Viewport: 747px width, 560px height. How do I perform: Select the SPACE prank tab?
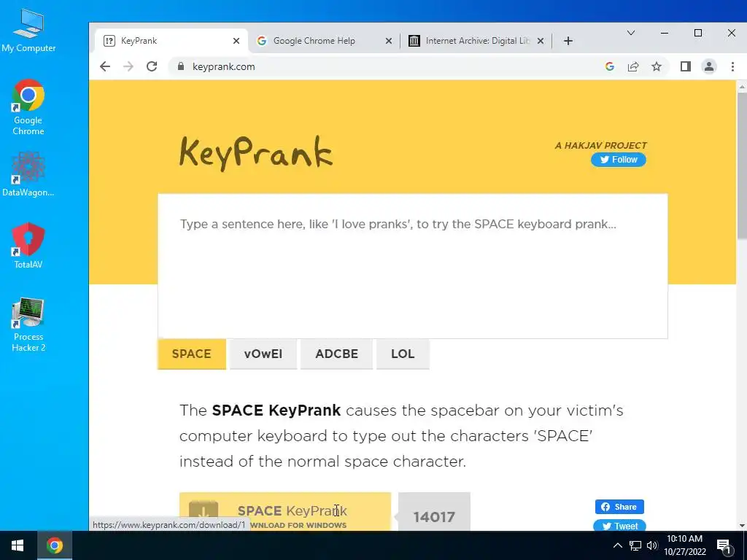192,354
